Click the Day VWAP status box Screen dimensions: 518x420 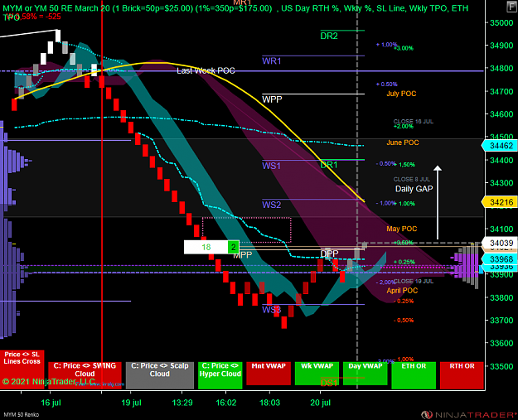(x=366, y=374)
